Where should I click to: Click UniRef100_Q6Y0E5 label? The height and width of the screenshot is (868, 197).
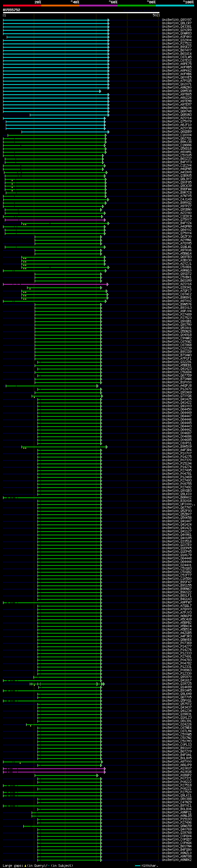pos(177,78)
